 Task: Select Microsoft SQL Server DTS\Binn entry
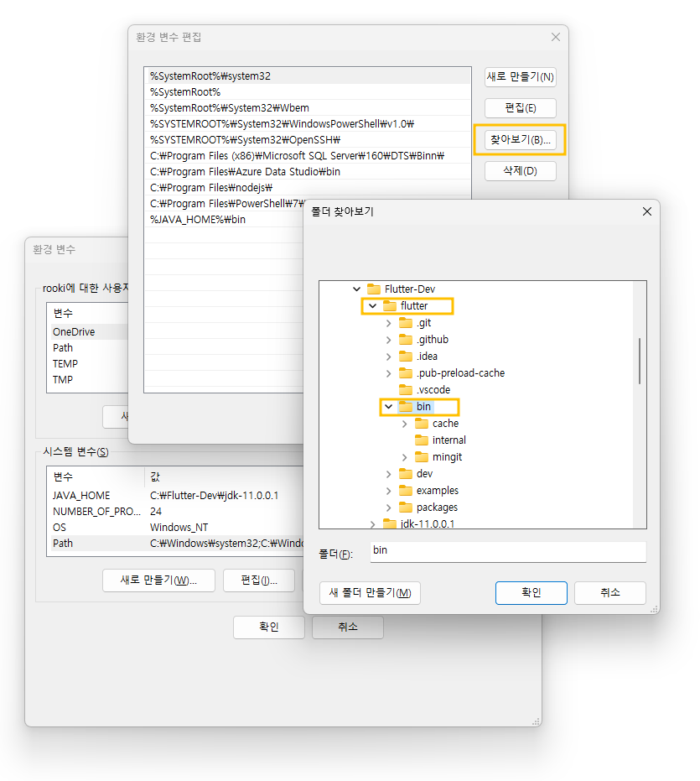click(x=307, y=155)
